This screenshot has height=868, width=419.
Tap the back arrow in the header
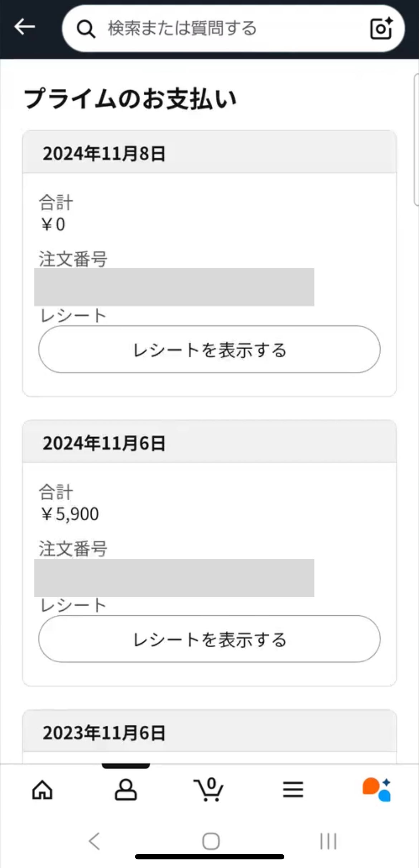point(24,27)
